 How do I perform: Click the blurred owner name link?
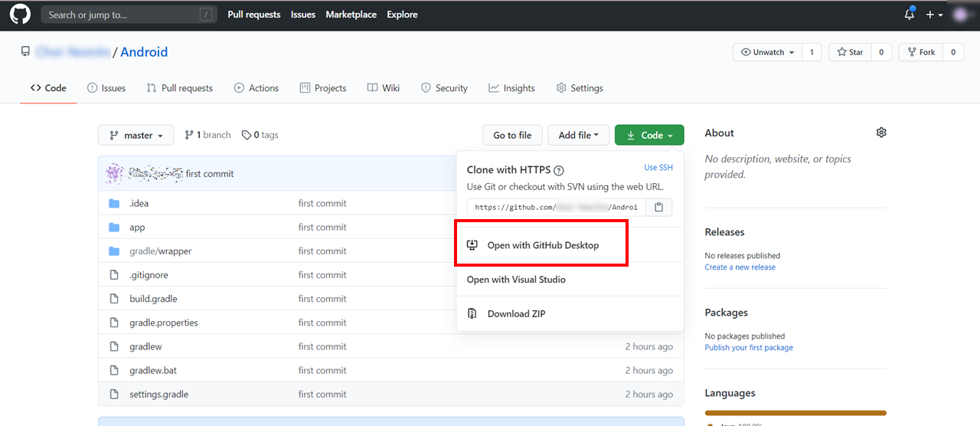[x=72, y=52]
